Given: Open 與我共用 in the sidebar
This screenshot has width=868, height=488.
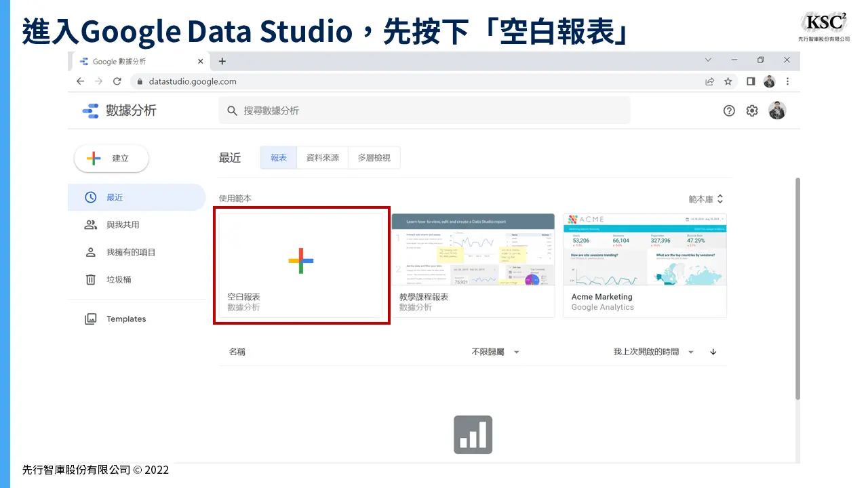Looking at the screenshot, I should pos(136,224).
